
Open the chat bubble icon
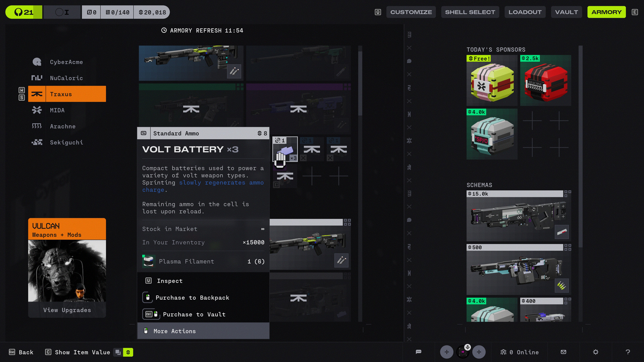(418, 352)
